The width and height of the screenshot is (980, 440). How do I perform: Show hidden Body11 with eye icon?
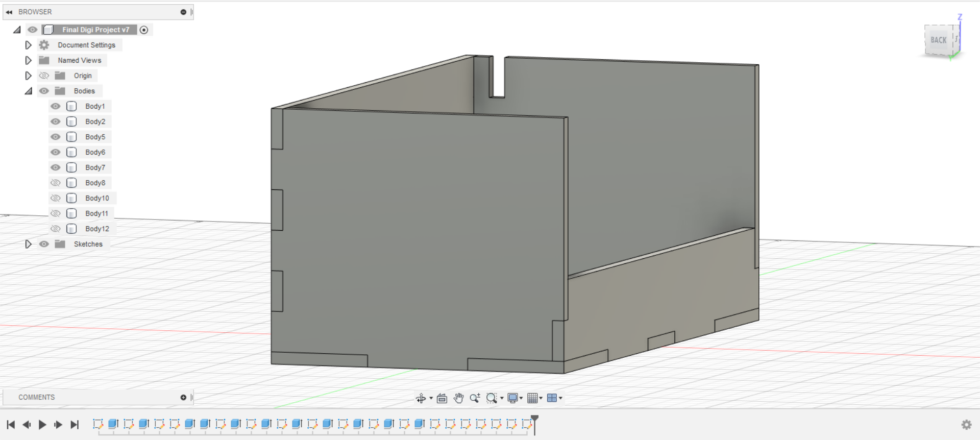[56, 213]
